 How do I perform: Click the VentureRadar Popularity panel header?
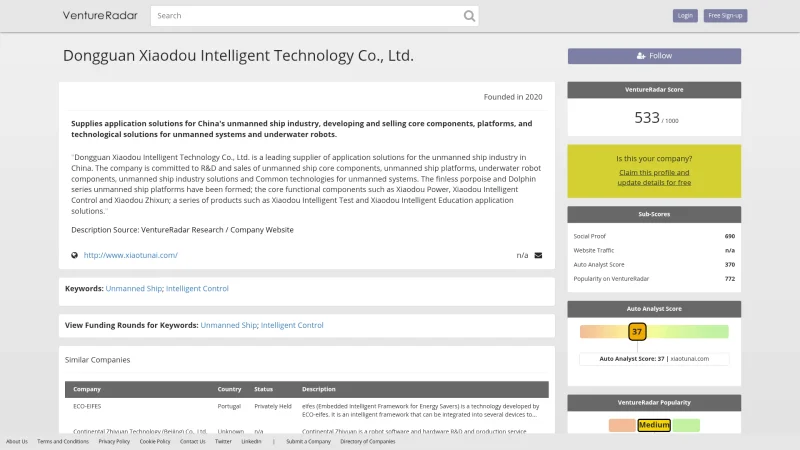point(654,403)
